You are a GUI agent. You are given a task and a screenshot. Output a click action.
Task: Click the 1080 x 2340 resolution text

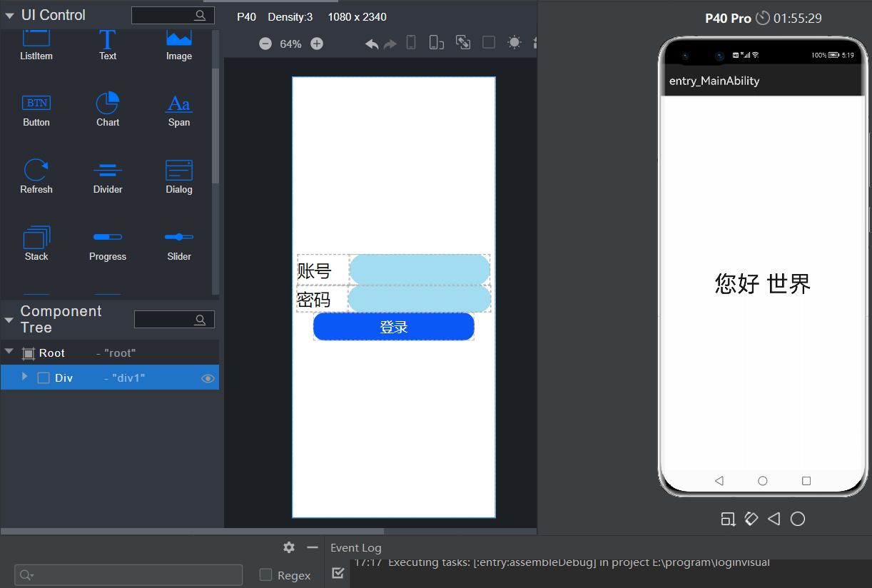pos(357,17)
